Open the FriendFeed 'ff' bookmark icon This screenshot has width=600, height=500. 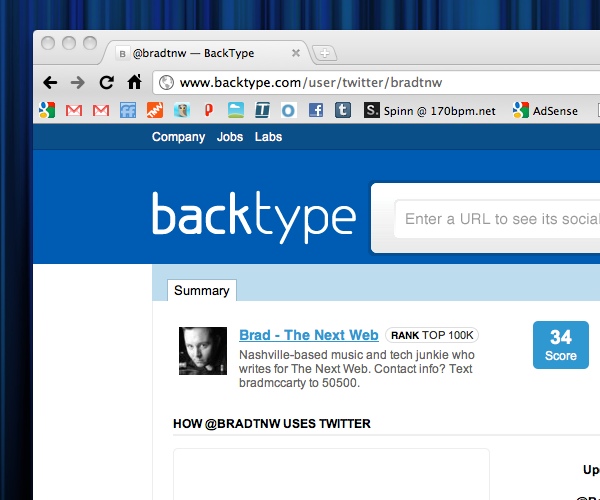pos(128,110)
